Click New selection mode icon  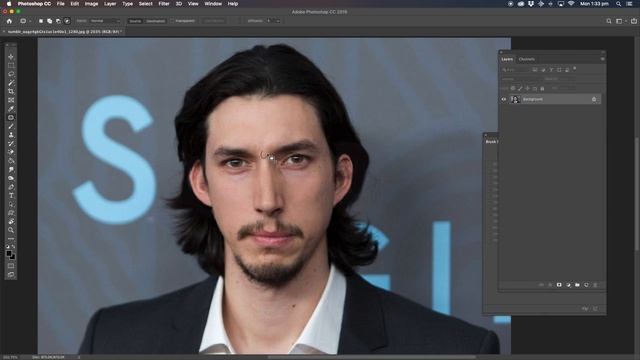click(41, 21)
